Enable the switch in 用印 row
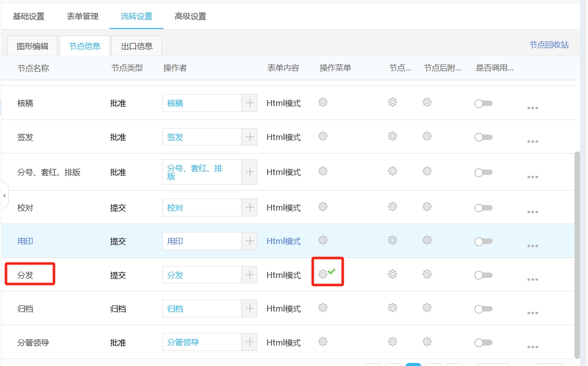 click(483, 241)
